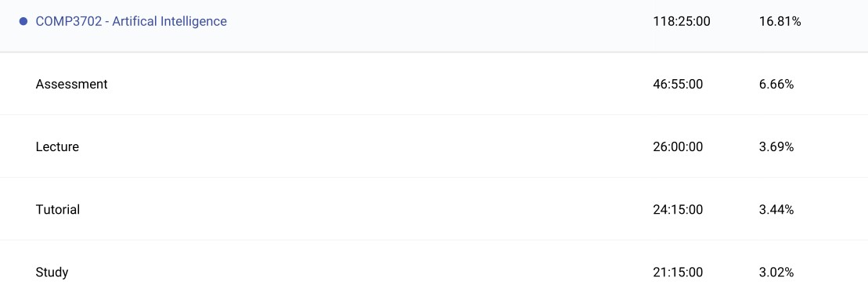Click the Tutorial duration 24:15:00
Image resolution: width=868 pixels, height=296 pixels.
(678, 210)
